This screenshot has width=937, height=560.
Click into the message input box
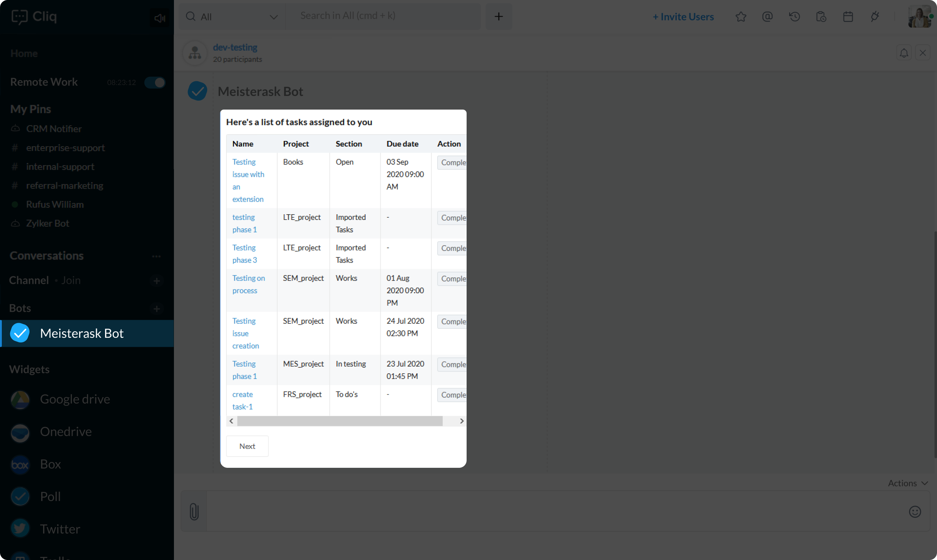point(555,512)
